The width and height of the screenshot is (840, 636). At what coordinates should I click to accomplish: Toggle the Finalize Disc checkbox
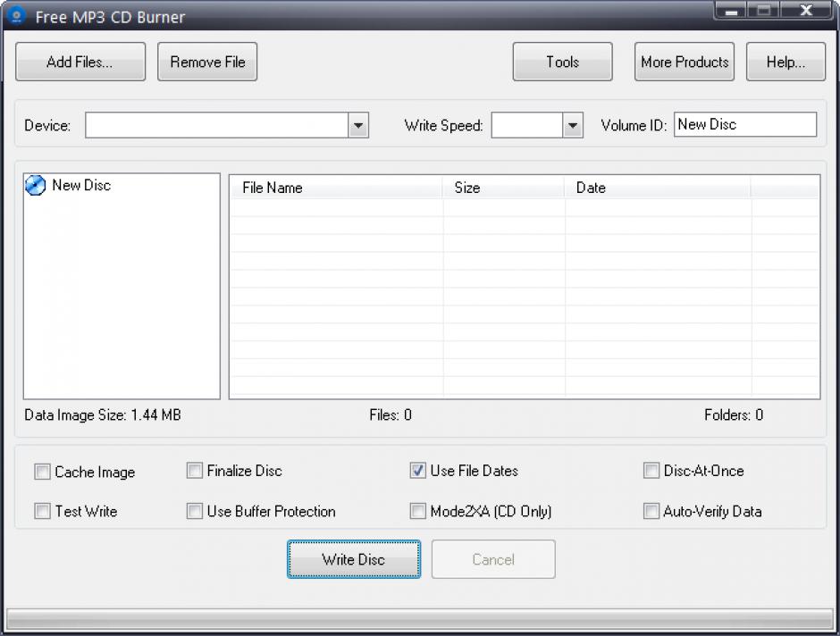(x=195, y=471)
